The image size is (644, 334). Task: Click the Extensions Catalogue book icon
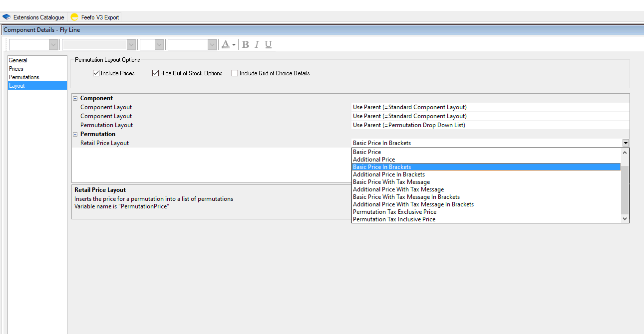(x=6, y=17)
